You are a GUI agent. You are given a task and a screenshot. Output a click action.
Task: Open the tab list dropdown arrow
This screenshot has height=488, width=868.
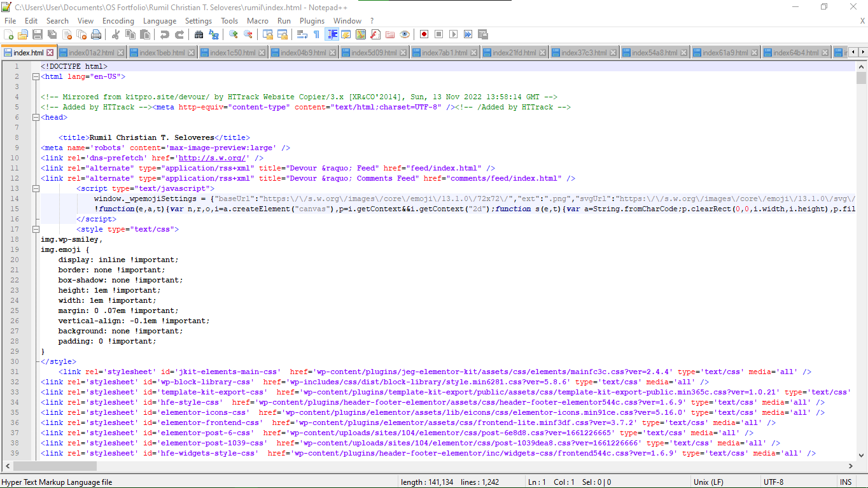(864, 51)
